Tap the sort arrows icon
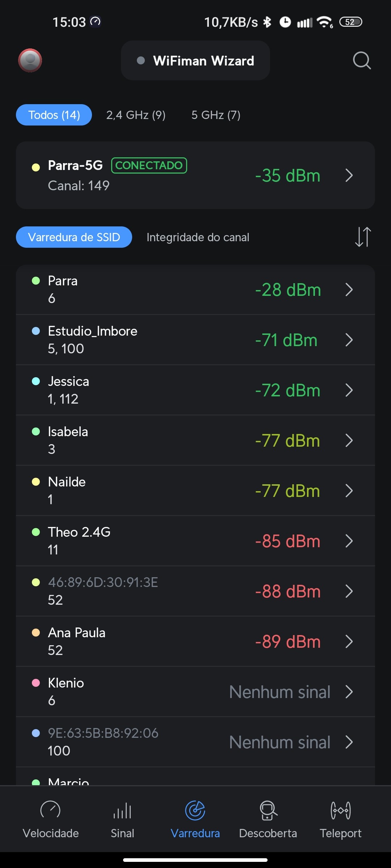391x868 pixels. 363,237
